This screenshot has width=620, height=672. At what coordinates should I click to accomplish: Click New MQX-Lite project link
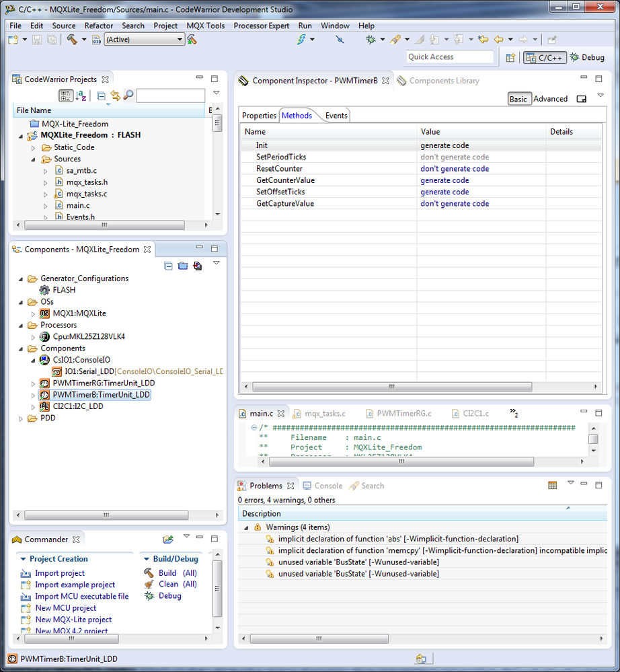73,620
